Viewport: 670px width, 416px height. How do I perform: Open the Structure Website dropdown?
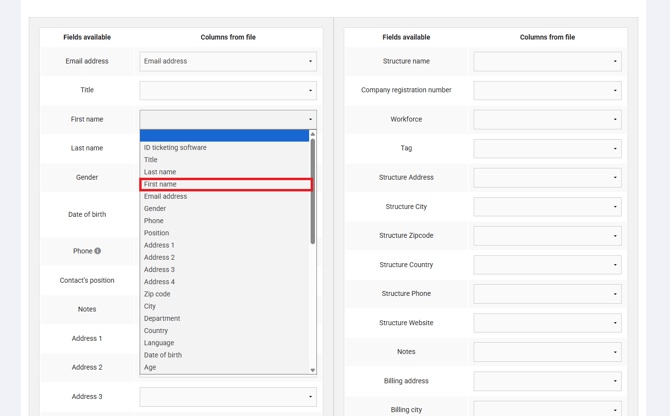547,323
